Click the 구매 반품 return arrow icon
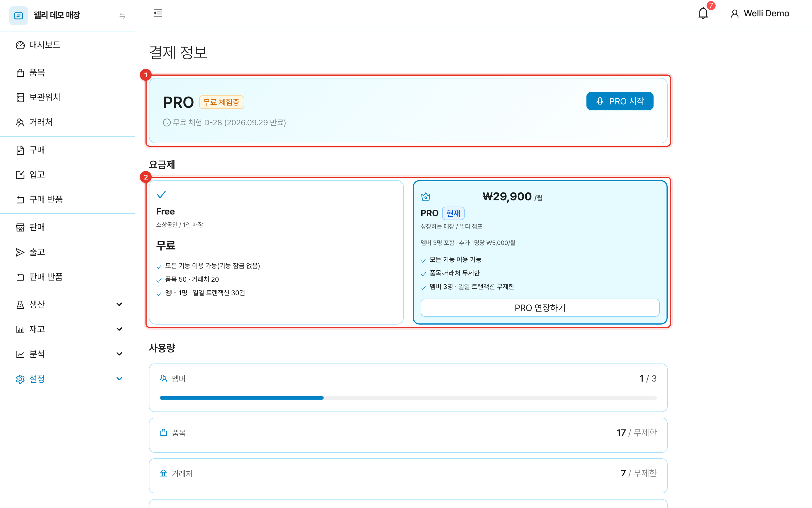Viewport: 812px width, 508px height. (20, 200)
